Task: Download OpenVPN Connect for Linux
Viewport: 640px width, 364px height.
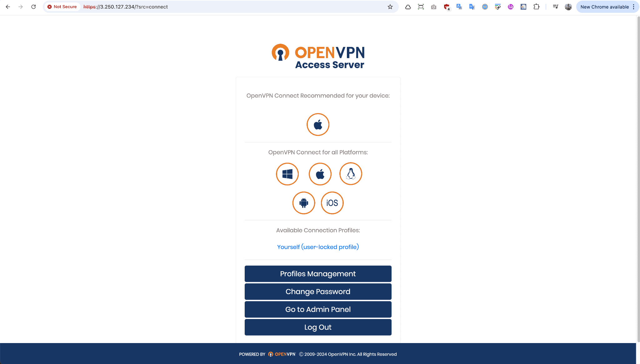Action: (351, 174)
